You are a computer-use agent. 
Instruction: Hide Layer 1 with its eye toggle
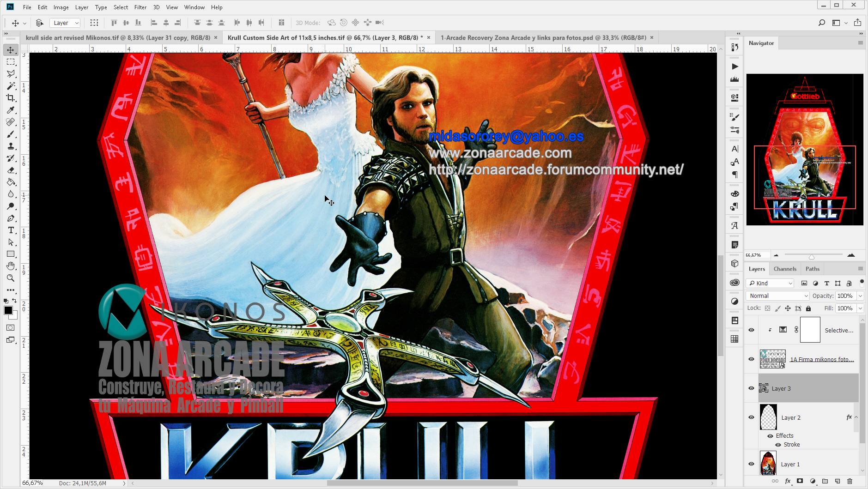point(751,464)
